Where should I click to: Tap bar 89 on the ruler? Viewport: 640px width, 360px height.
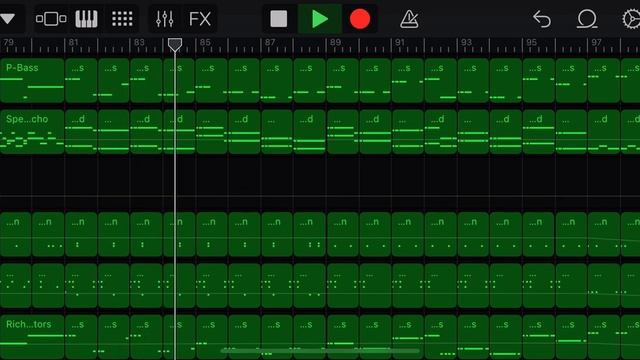point(336,42)
